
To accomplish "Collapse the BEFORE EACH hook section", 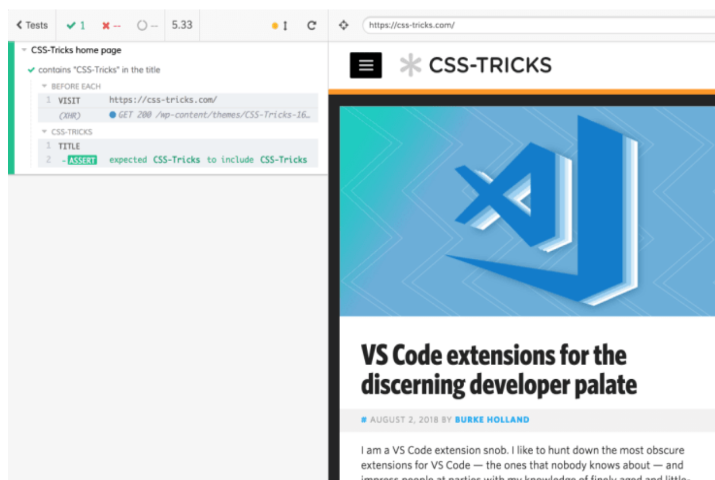I will 45,86.
